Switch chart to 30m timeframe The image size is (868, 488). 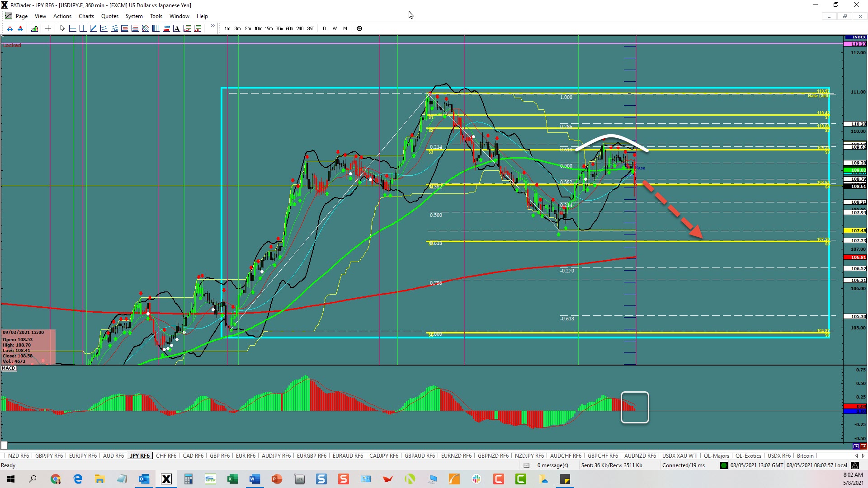(x=279, y=28)
